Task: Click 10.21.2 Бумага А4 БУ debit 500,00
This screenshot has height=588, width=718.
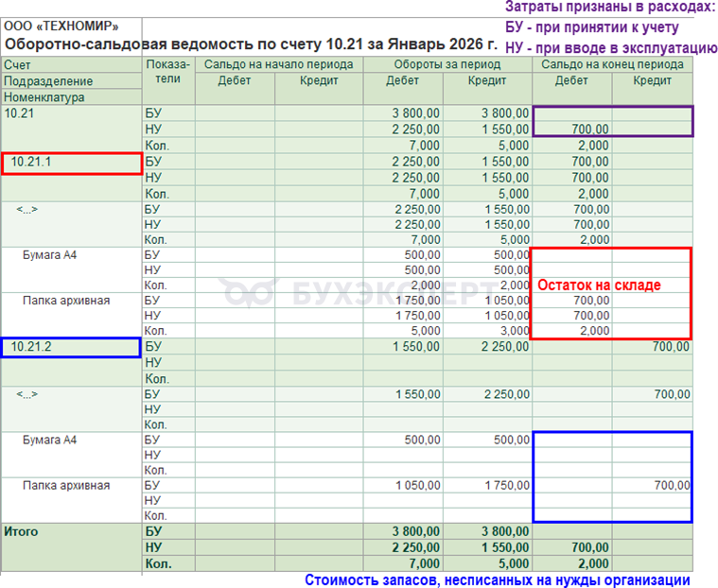Action: pos(423,440)
